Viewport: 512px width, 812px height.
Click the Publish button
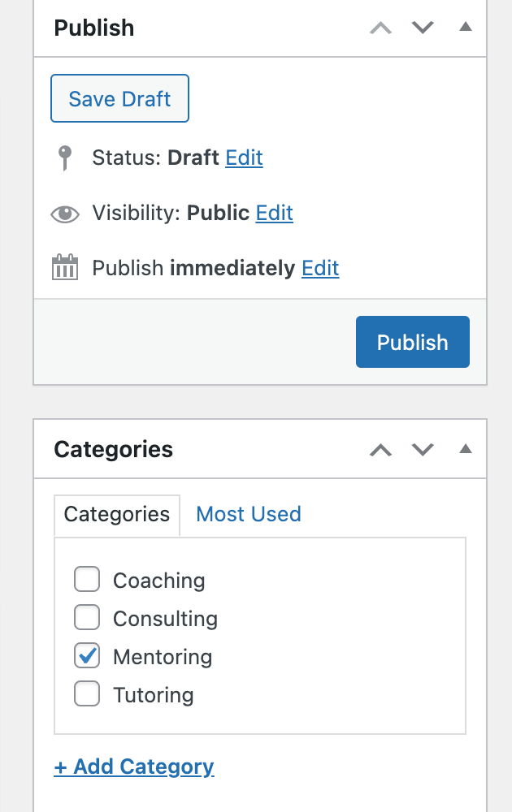click(x=412, y=342)
